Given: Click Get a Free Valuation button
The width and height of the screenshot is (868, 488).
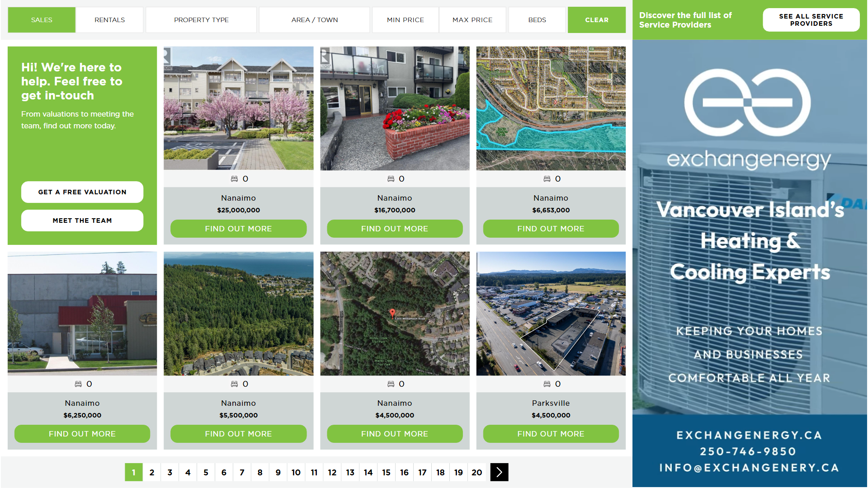Looking at the screenshot, I should click(x=82, y=192).
